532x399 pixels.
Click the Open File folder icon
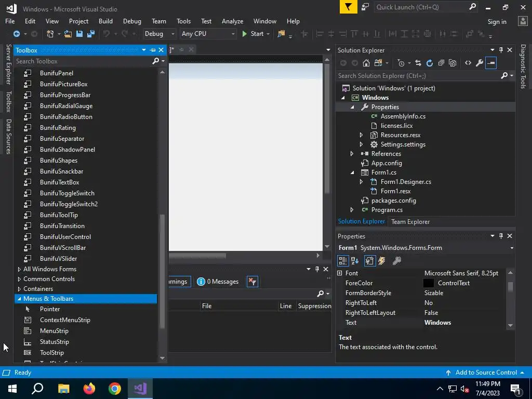pos(68,34)
